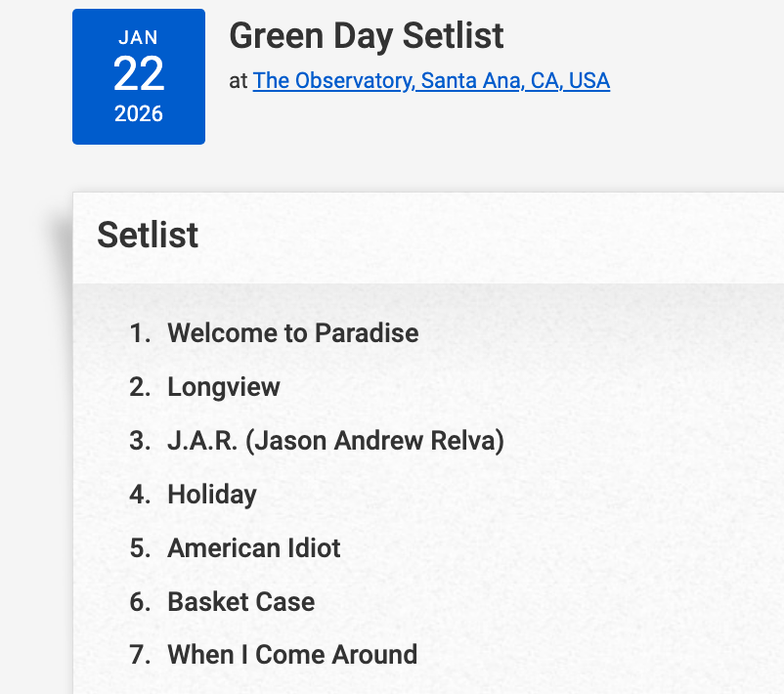This screenshot has width=784, height=694.
Task: Click list number 2 beside Longview
Action: tap(140, 387)
